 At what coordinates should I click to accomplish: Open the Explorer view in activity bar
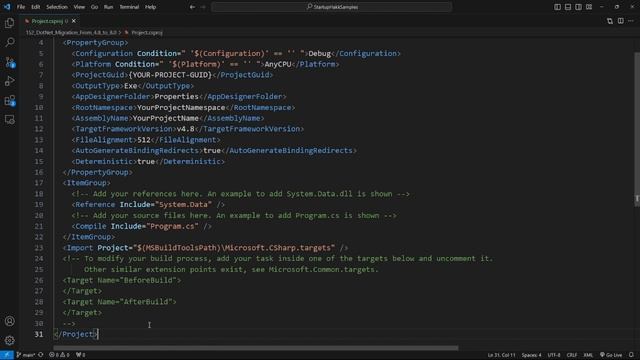tap(9, 23)
